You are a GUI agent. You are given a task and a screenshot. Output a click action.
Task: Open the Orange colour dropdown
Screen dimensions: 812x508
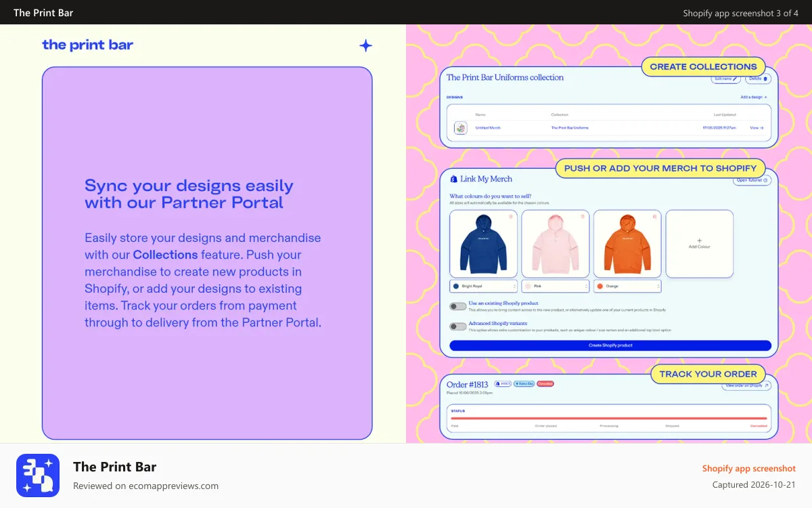point(627,287)
